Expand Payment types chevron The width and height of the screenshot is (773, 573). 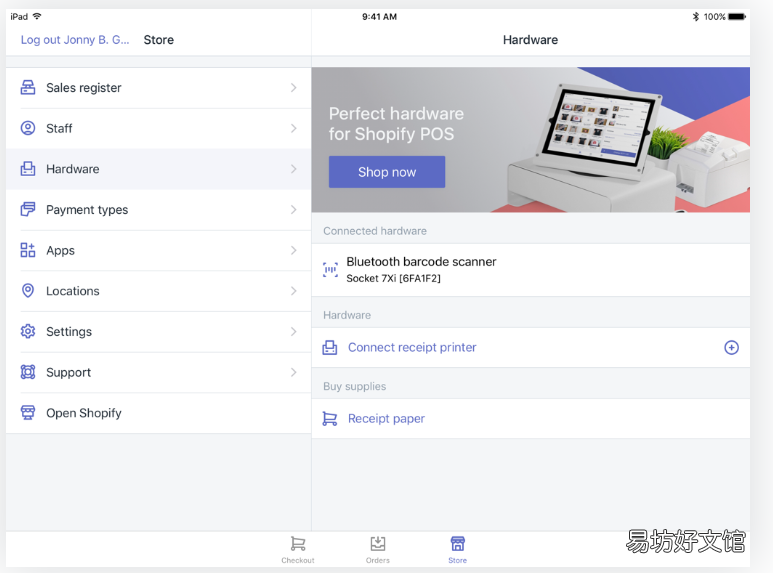pyautogui.click(x=294, y=210)
